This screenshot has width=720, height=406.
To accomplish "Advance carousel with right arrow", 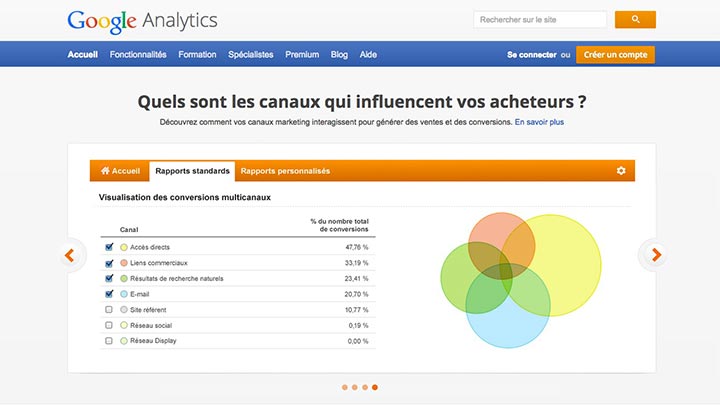I will [656, 255].
